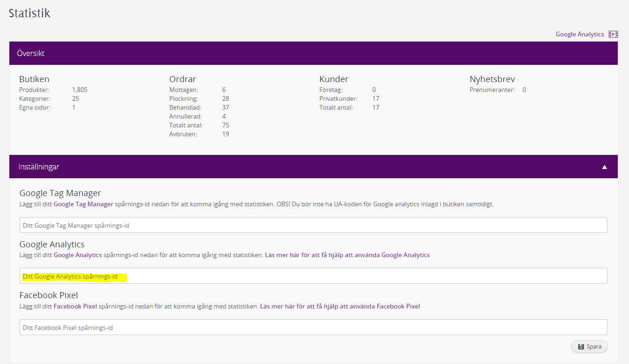Click the Översikt section header
629x364 pixels.
tap(313, 53)
